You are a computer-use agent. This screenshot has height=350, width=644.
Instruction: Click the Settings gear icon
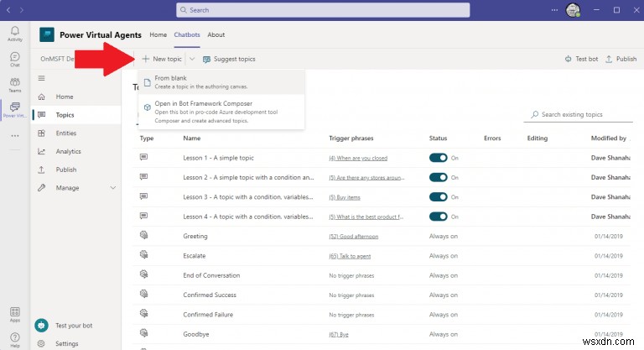click(x=41, y=343)
